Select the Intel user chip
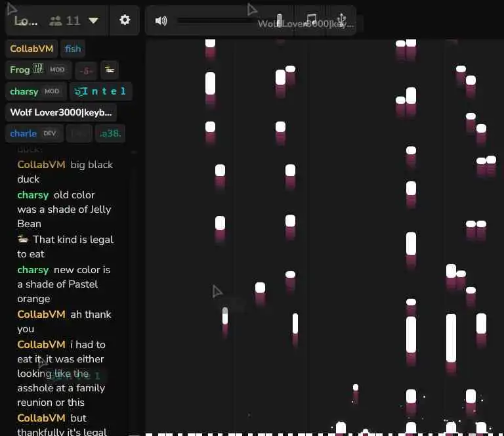504x436 pixels. coord(100,91)
